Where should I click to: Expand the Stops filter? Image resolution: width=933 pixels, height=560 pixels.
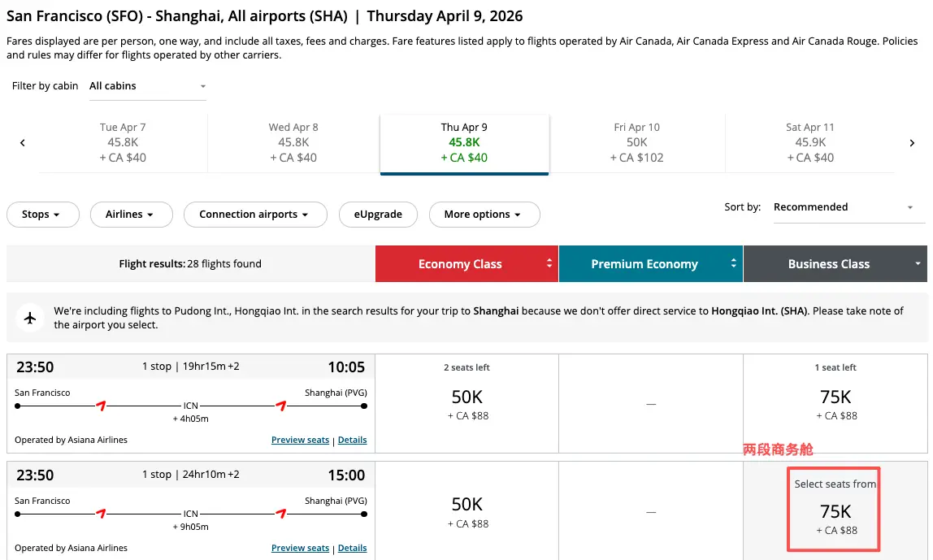point(42,215)
